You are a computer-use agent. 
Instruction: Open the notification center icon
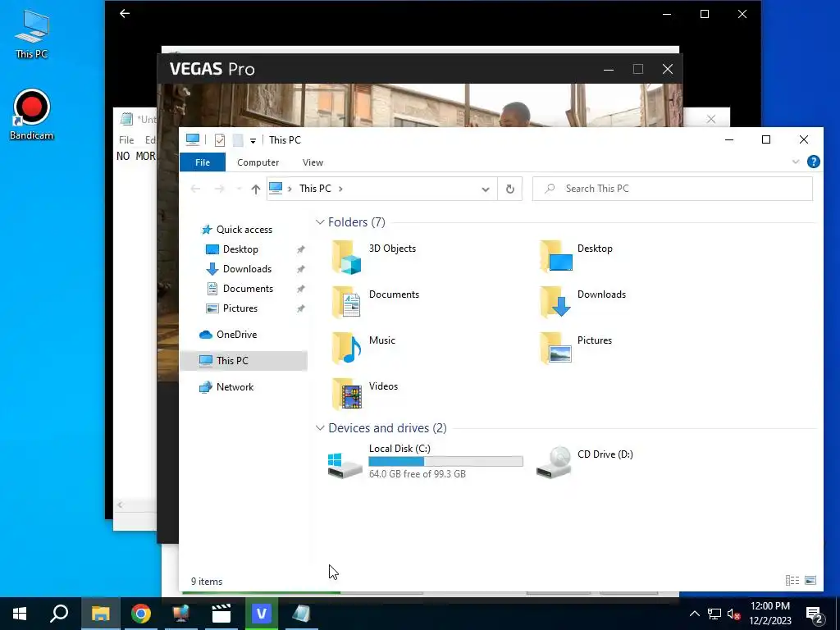point(815,614)
